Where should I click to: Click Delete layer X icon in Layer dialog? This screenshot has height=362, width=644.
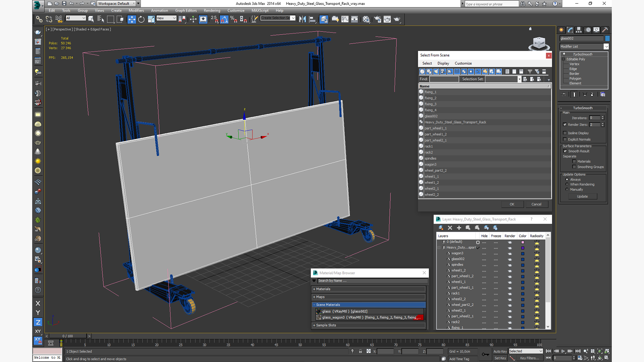[450, 228]
